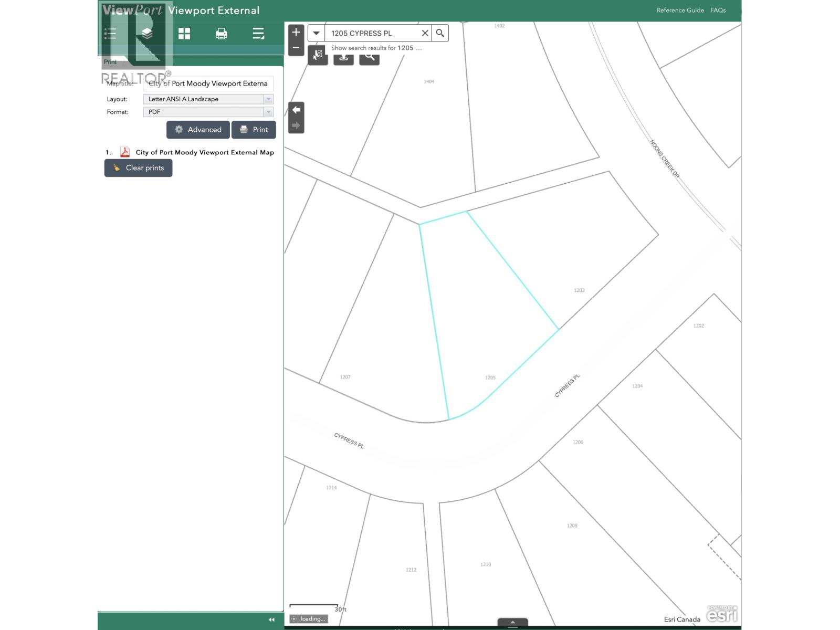The width and height of the screenshot is (840, 630).
Task: Click the Advanced print options button
Action: 198,130
